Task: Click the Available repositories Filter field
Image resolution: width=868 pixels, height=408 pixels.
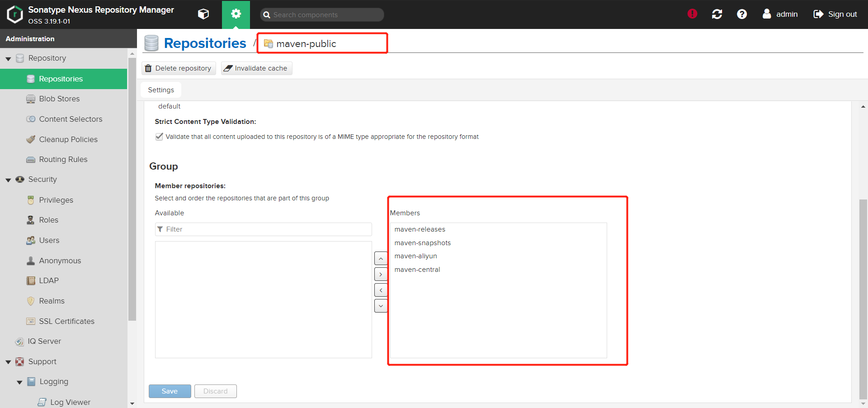Action: (x=263, y=229)
